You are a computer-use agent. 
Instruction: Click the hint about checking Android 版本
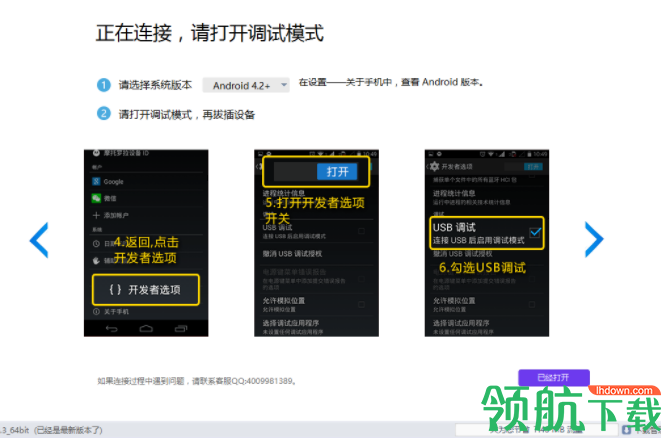(391, 82)
